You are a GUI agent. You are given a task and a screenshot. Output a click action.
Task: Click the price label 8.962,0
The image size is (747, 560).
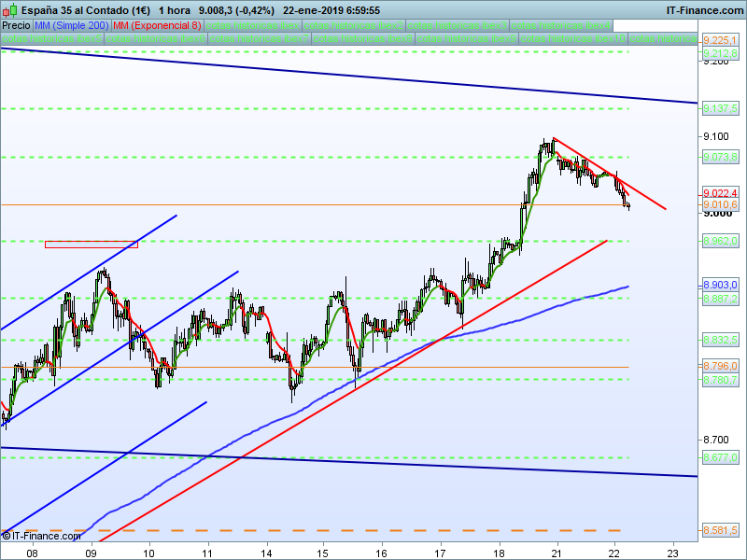tap(720, 241)
